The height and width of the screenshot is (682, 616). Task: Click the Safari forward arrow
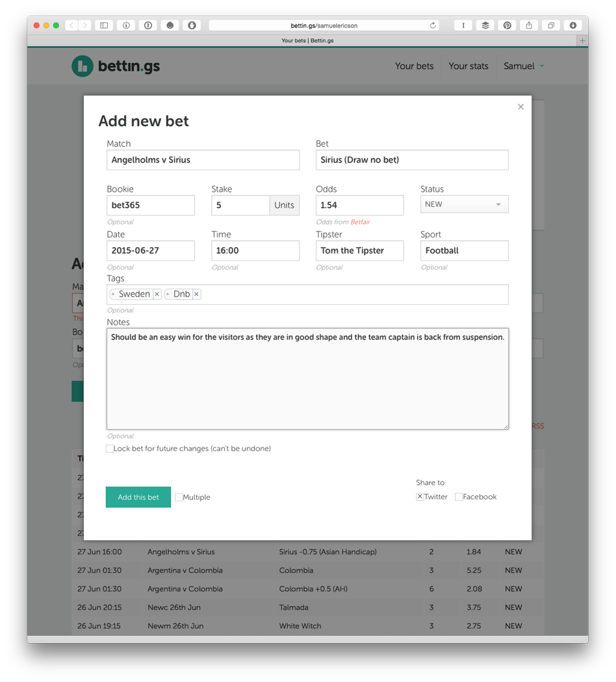[x=85, y=25]
